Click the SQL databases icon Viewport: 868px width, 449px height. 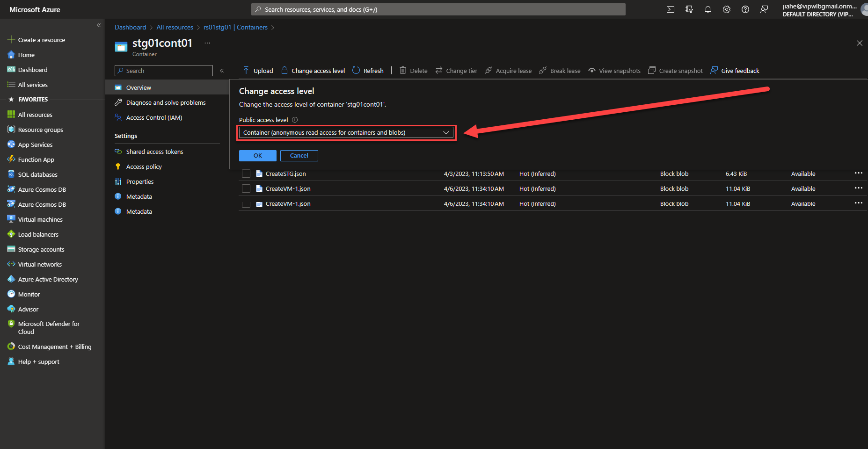pyautogui.click(x=11, y=174)
